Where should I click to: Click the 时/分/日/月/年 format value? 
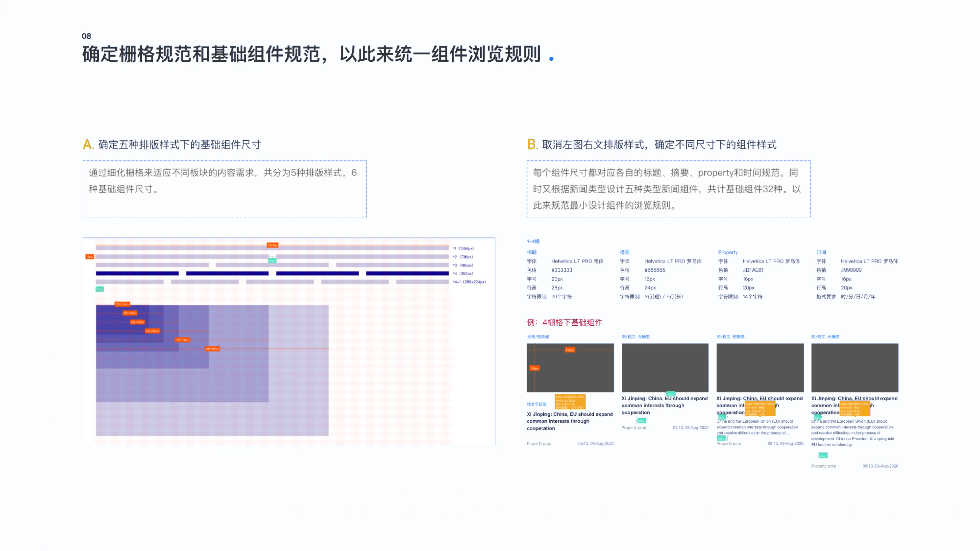pos(858,297)
